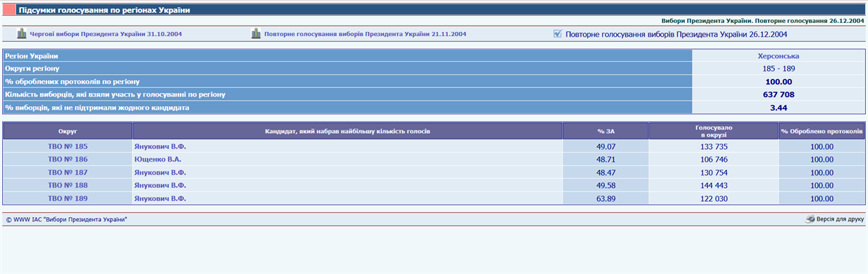This screenshot has height=274, width=868.
Task: Click the 106 746 voters value
Action: [x=714, y=160]
